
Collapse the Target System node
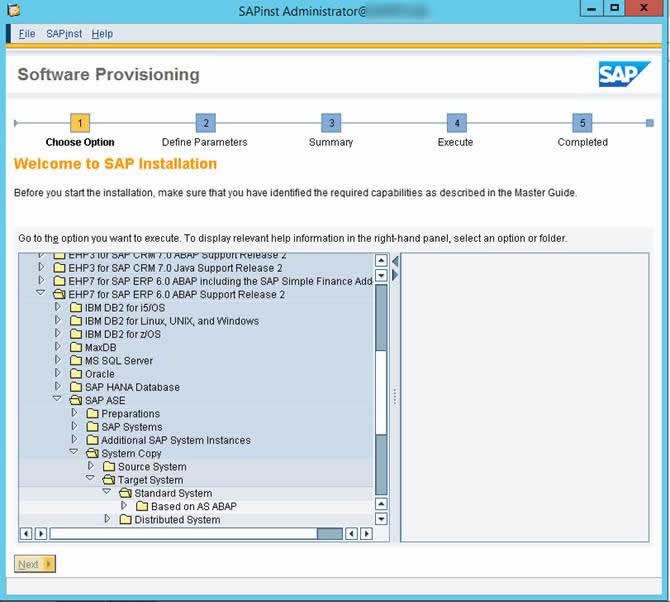point(90,478)
